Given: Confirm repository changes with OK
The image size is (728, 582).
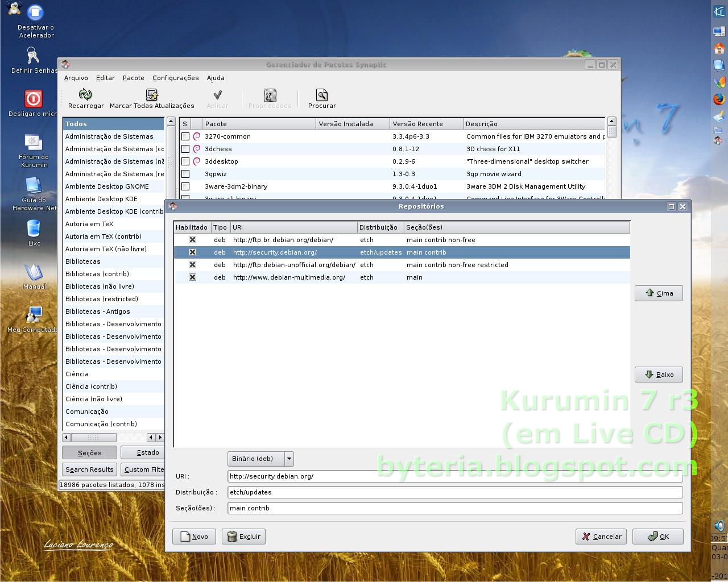Looking at the screenshot, I should coord(657,536).
